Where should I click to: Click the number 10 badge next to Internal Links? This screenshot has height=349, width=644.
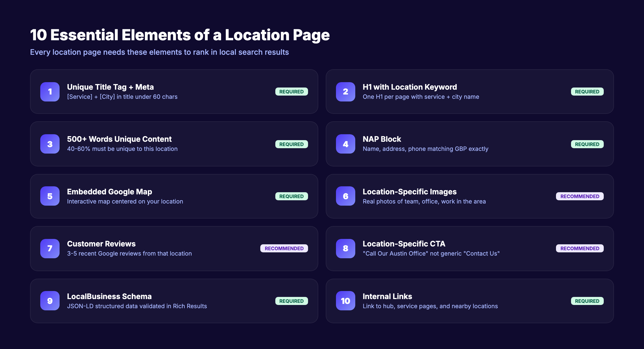pos(345,301)
